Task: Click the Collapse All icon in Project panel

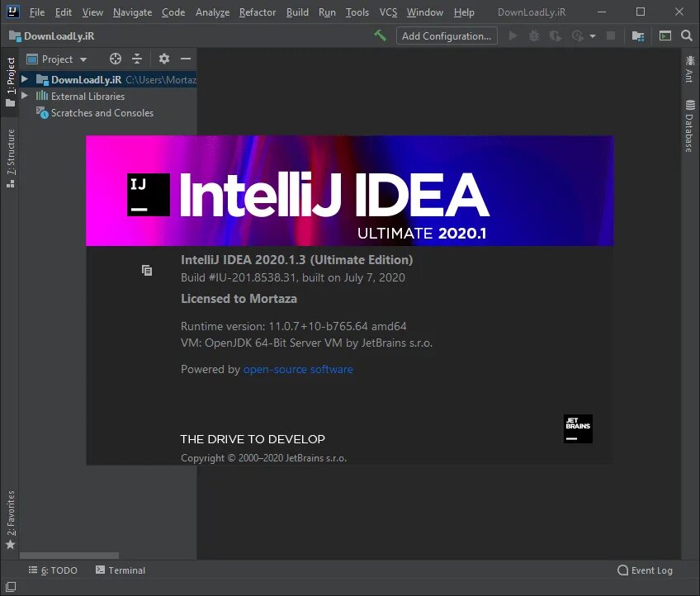Action: [x=137, y=59]
